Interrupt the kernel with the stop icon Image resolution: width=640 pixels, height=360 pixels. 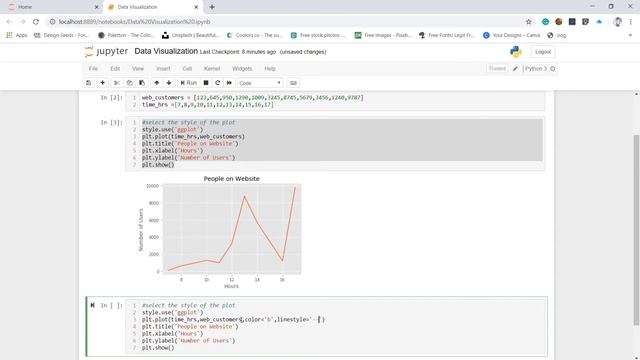point(206,83)
